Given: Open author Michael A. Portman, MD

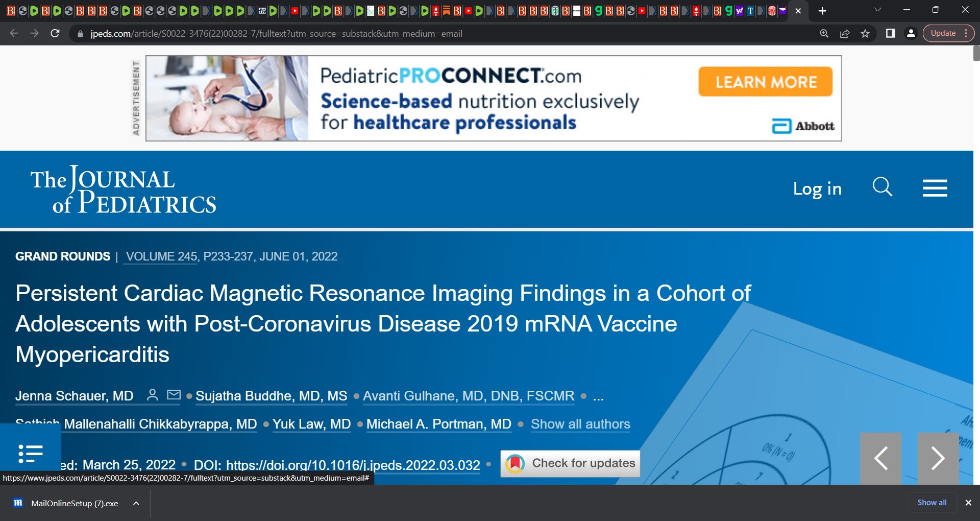Looking at the screenshot, I should (x=438, y=424).
